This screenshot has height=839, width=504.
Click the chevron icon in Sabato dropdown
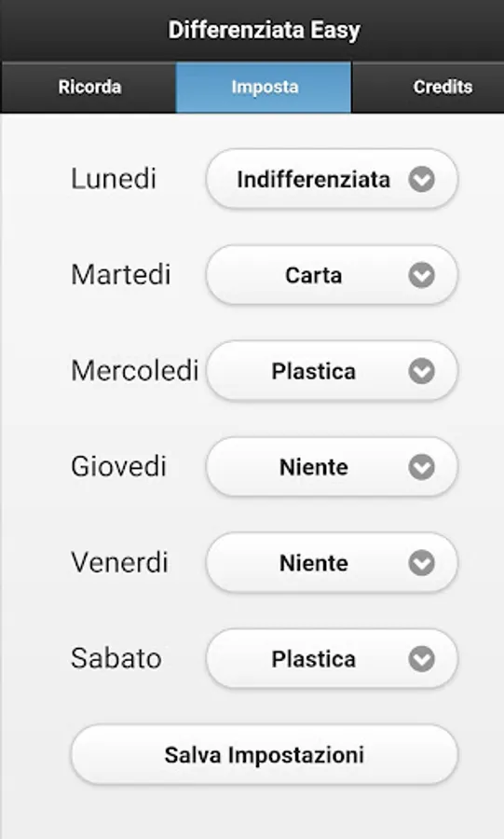(x=422, y=659)
